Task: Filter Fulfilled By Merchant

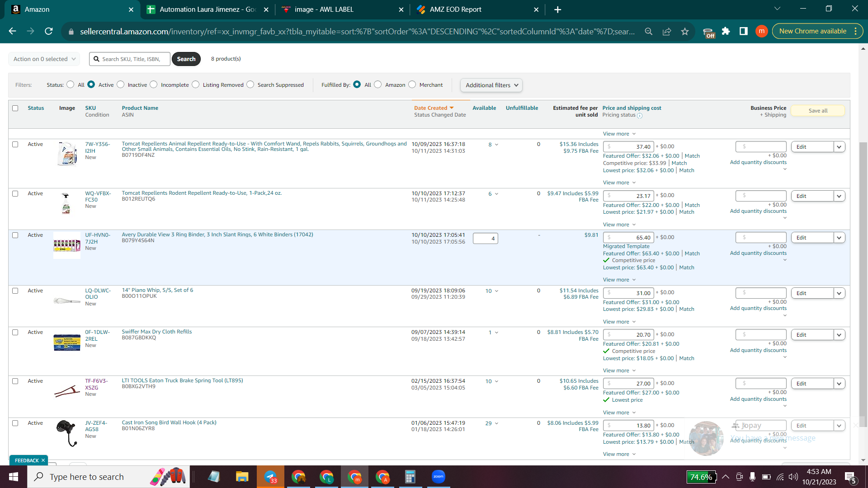Action: coord(412,84)
